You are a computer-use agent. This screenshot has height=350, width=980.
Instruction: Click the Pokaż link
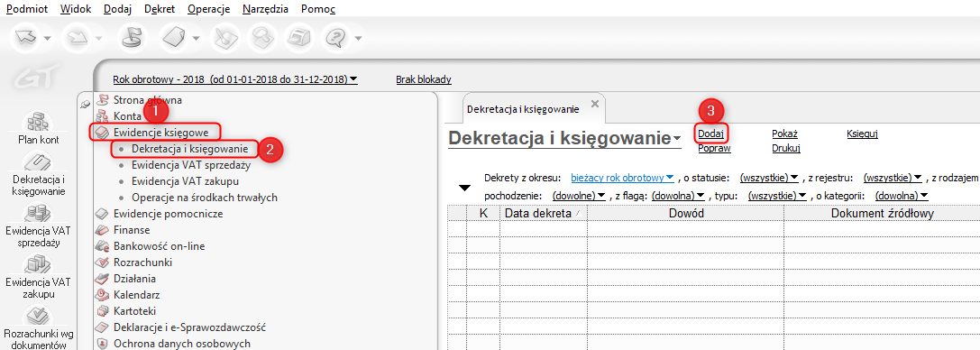click(785, 134)
